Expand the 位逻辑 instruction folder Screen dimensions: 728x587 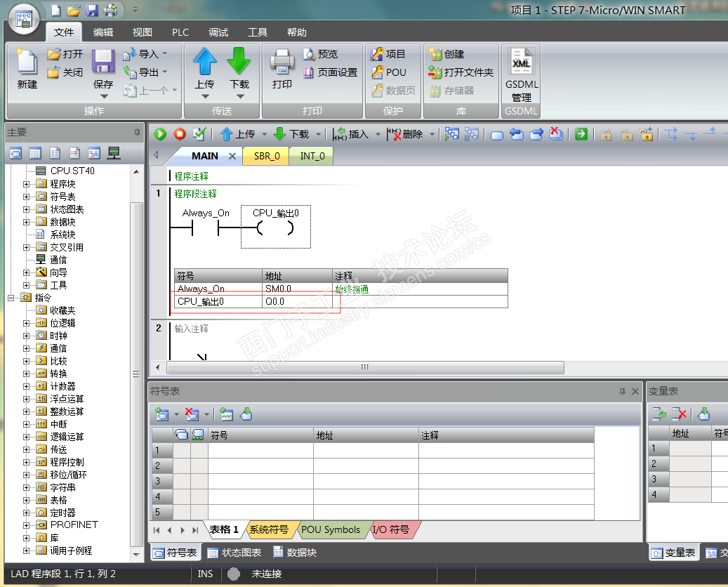pos(27,323)
